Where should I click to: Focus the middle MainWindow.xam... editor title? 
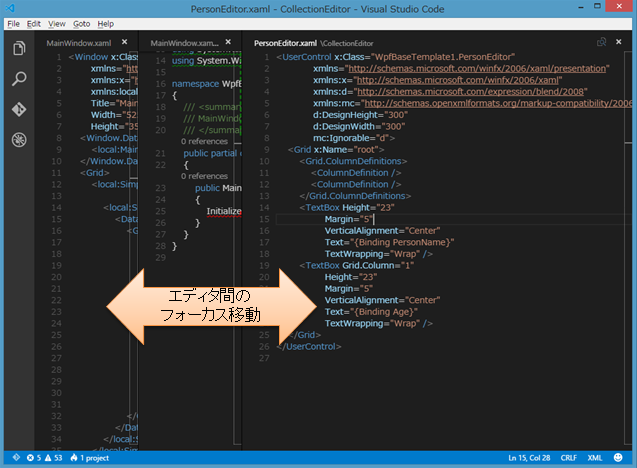point(185,43)
